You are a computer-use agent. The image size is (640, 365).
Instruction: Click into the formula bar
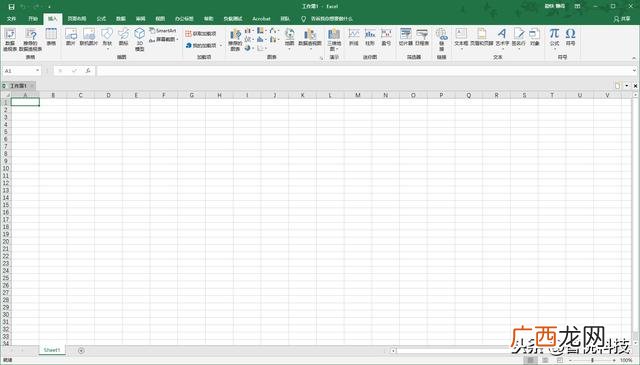pos(364,71)
